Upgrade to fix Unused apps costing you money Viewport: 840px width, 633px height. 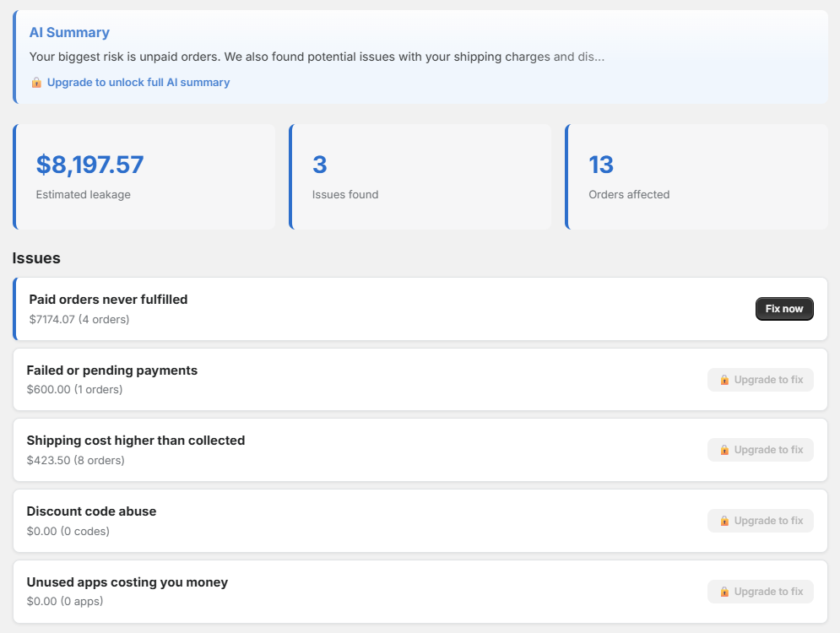pos(760,592)
